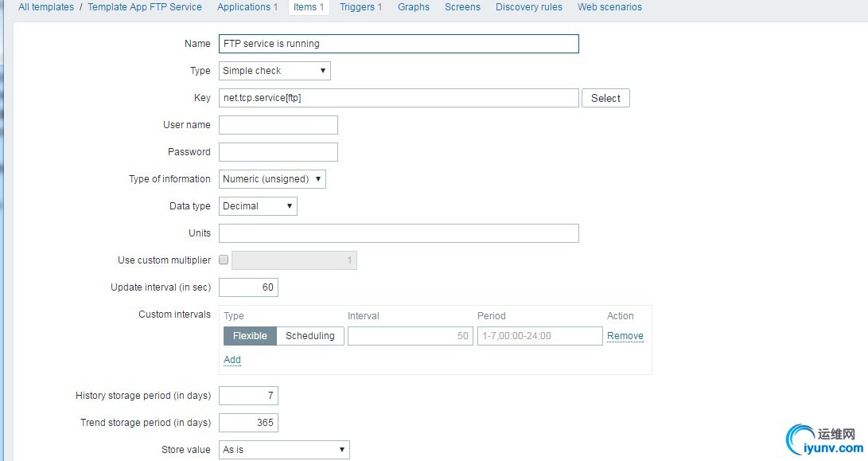Expand Type of information dropdown

272,179
